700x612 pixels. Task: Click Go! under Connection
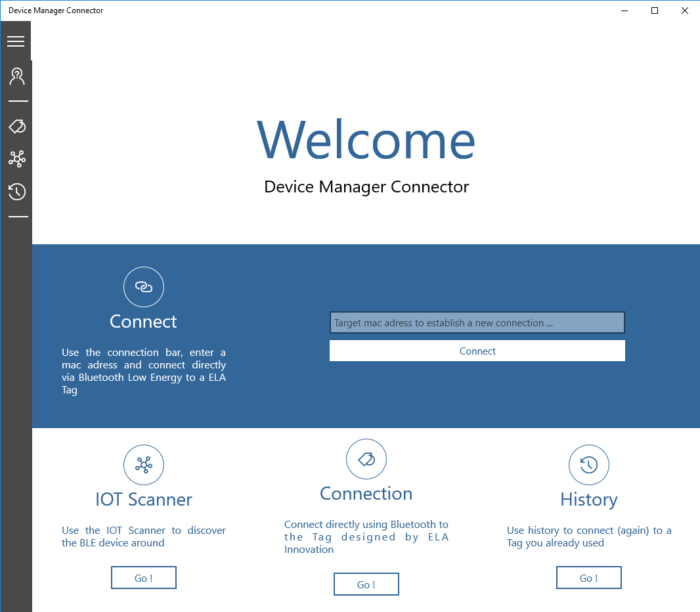pos(366,584)
